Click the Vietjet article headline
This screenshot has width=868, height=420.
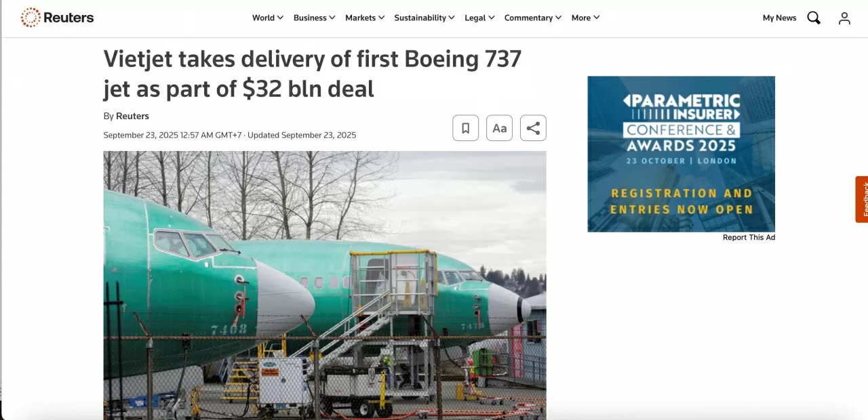(x=313, y=74)
